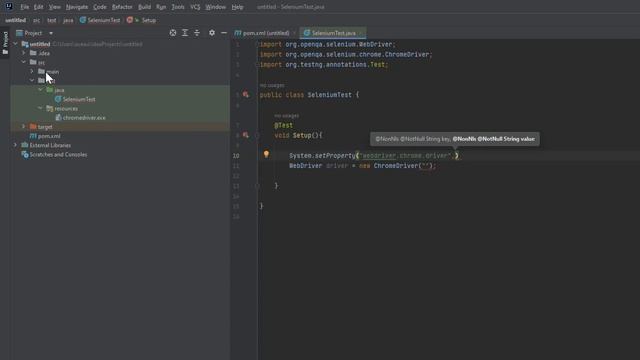Click the 'webdriver.chrome.driver' string
This screenshot has height=360, width=640.
tap(406, 156)
